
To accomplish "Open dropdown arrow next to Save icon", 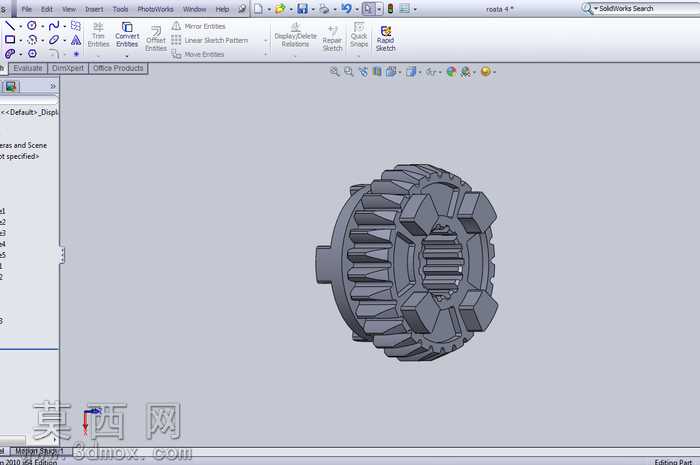I will 313,9.
